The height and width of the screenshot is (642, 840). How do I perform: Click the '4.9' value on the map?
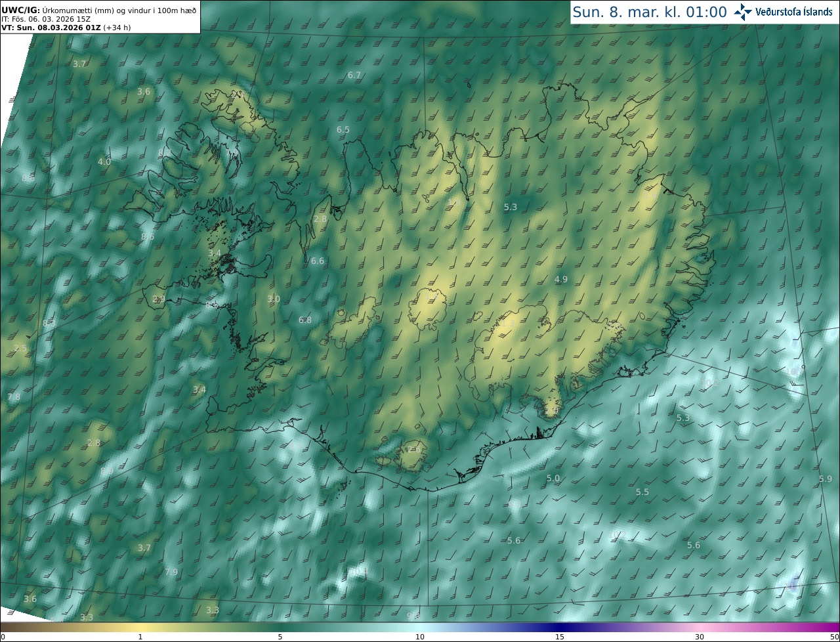(x=561, y=280)
